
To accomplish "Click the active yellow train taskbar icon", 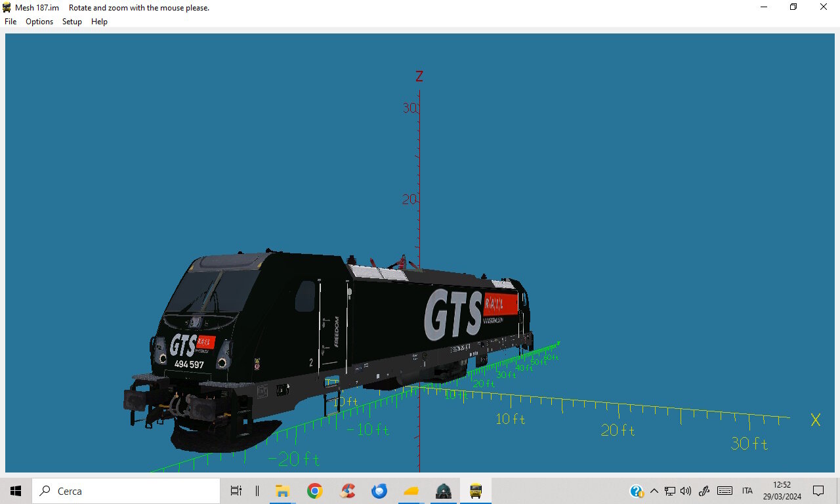I will click(x=476, y=491).
